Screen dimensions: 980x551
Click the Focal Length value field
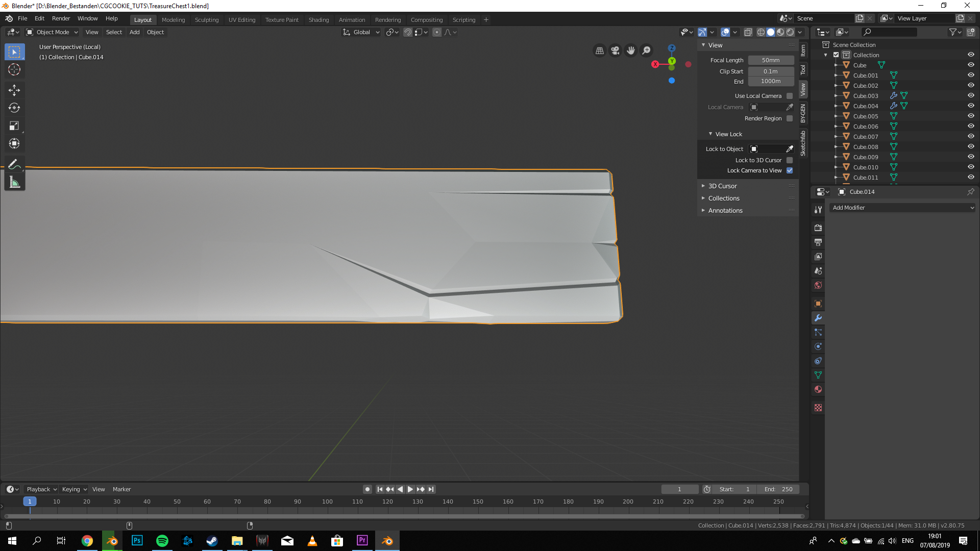pos(771,60)
